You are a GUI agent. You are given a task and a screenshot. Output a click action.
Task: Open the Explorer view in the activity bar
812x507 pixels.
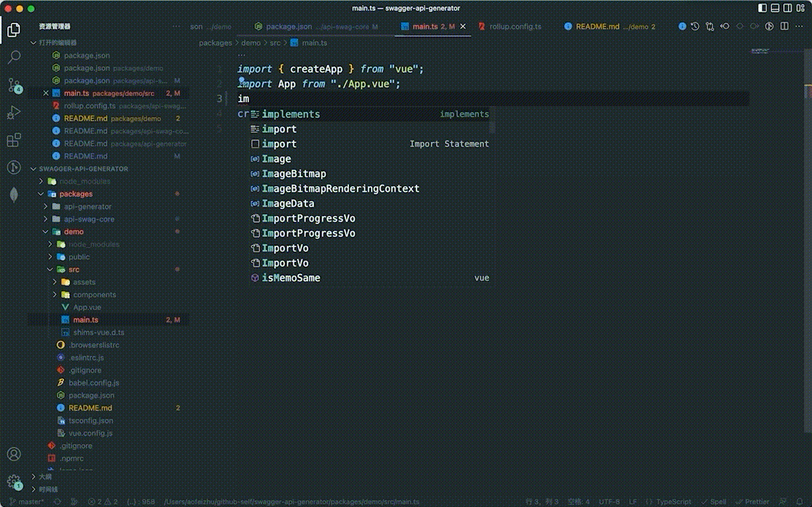(14, 30)
